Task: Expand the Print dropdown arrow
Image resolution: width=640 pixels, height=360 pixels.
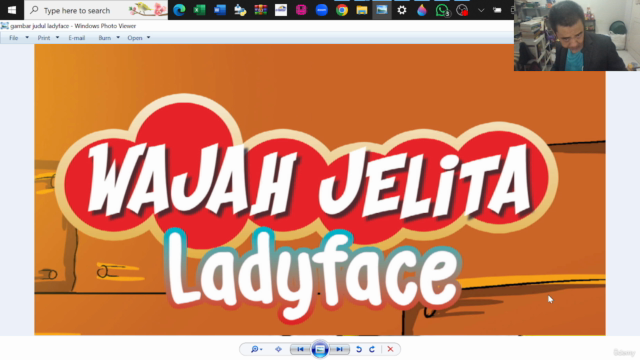Action: pyautogui.click(x=57, y=38)
